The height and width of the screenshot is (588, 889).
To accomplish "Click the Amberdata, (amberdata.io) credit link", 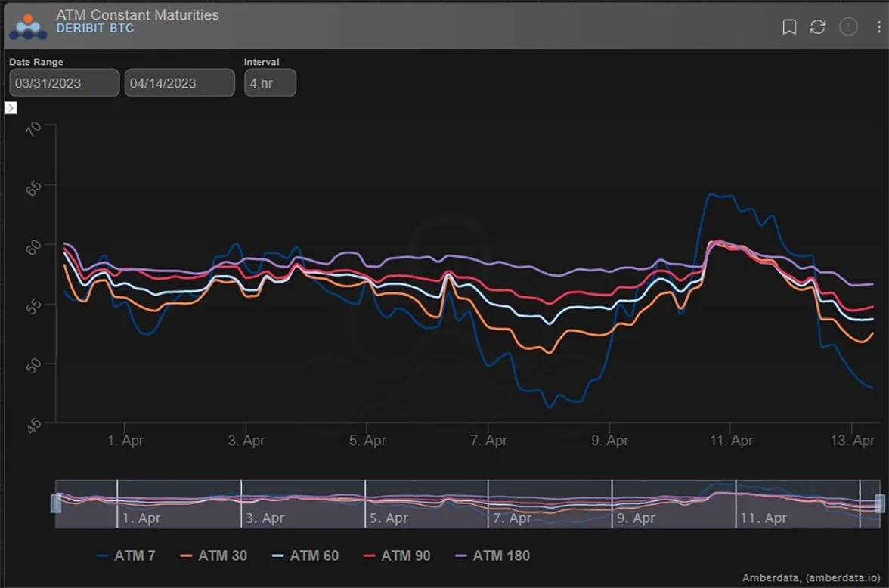I will click(811, 577).
